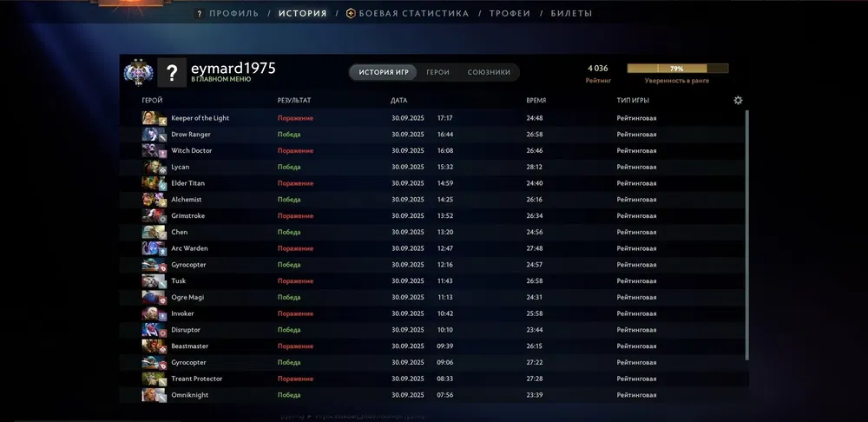Click Keeper of the Light hero portrait

[x=154, y=118]
